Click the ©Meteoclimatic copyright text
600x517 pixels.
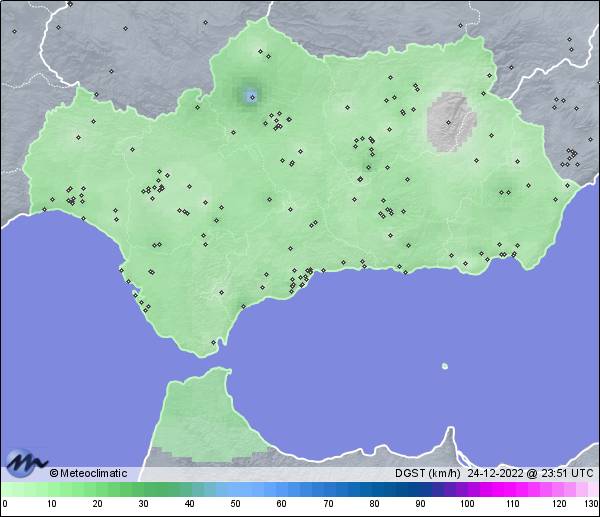[x=88, y=473]
